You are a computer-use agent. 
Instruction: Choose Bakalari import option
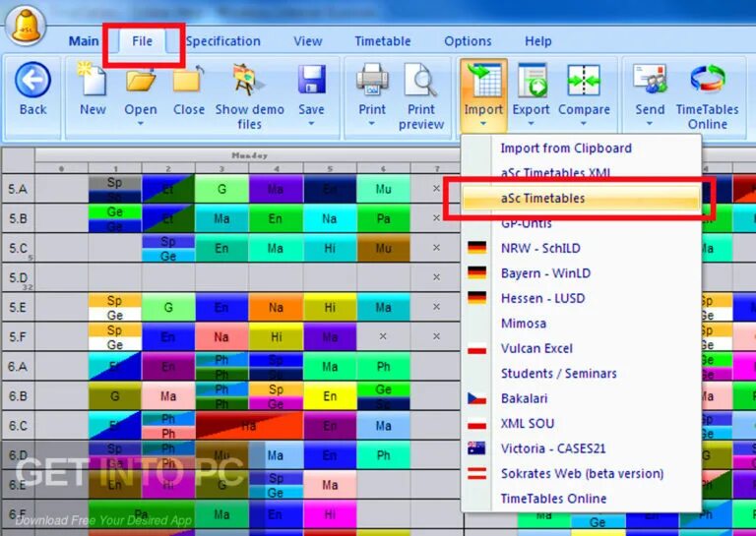point(581,398)
